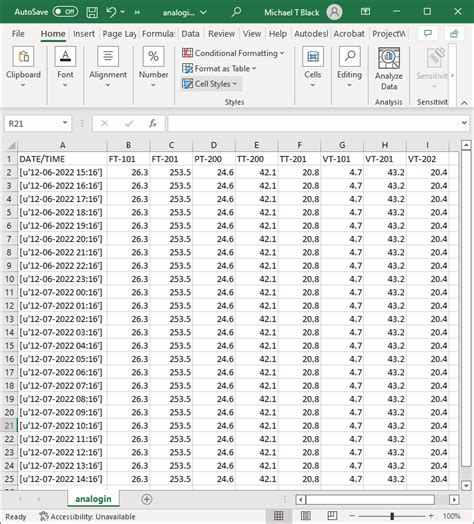Click Michael T Black account avatar
The height and width of the screenshot is (524, 474).
click(x=334, y=12)
